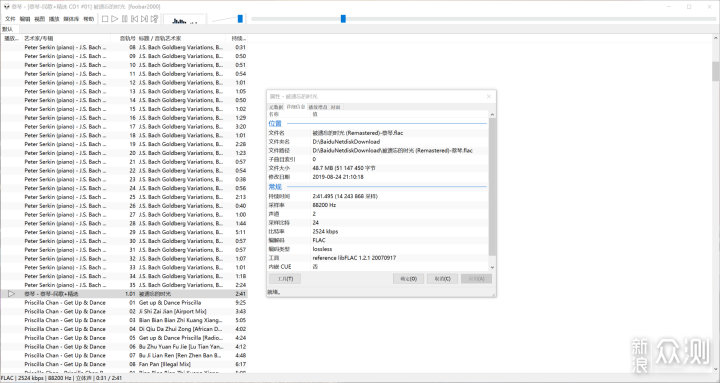Viewport: 720px width, 383px height.
Task: Click the folder value D:\BaiduNetdiskDownload
Action: coord(346,141)
